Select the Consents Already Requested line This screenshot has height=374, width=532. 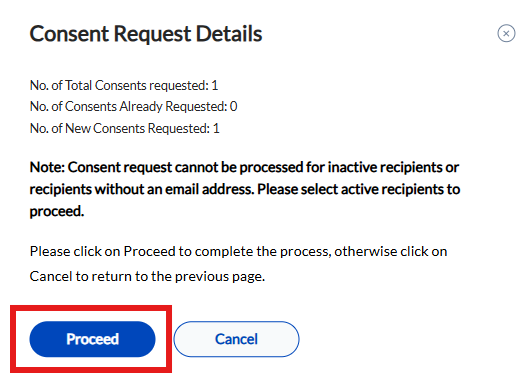point(133,107)
